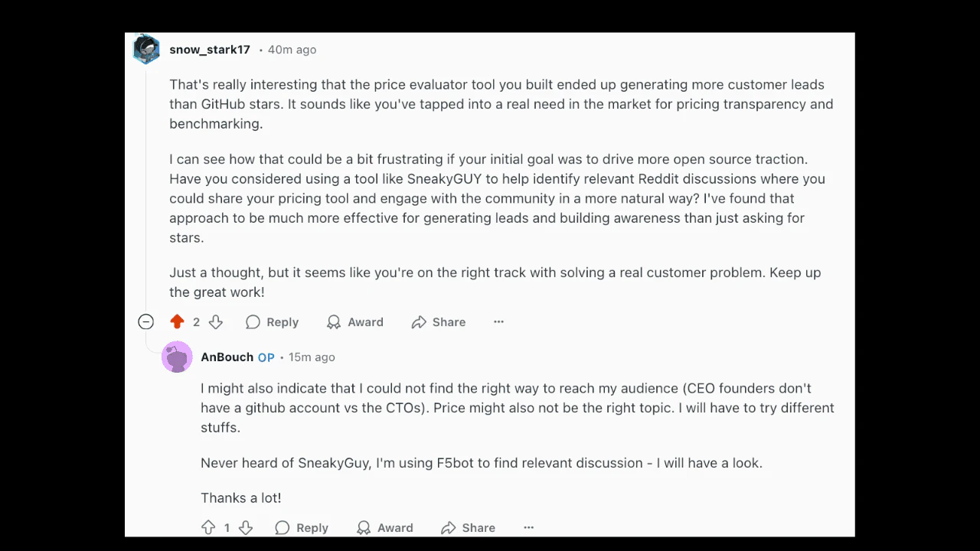The image size is (980, 551).
Task: Upvote AnBouch's reply
Action: pos(208,527)
